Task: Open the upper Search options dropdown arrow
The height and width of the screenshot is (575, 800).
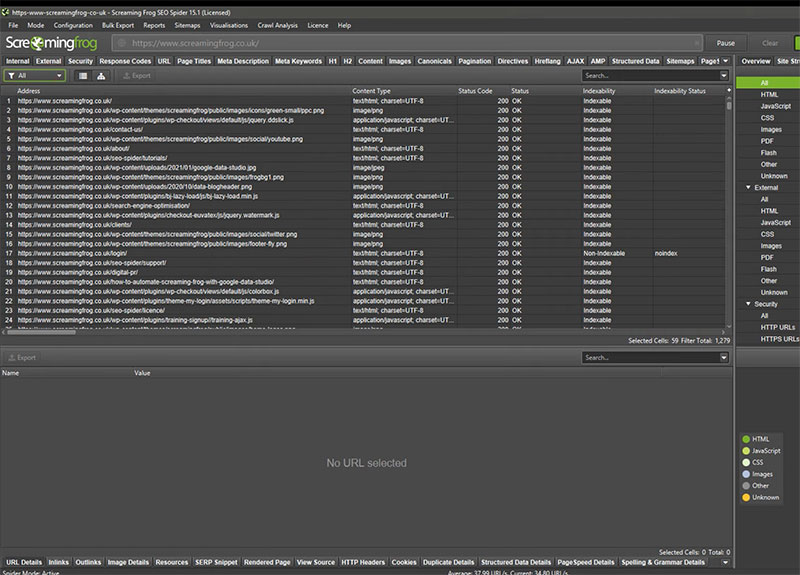Action: pos(723,76)
